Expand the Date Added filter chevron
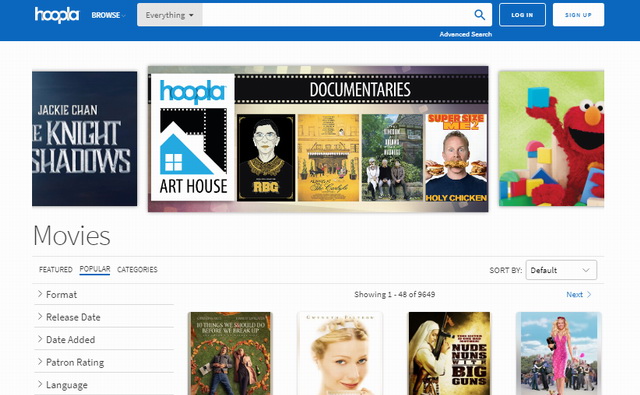The width and height of the screenshot is (640, 395). (x=40, y=339)
